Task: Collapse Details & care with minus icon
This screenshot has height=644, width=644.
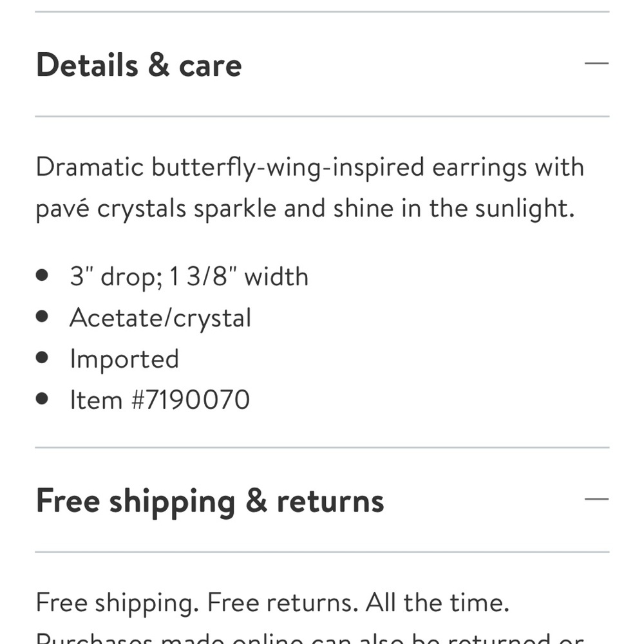Action: click(596, 63)
